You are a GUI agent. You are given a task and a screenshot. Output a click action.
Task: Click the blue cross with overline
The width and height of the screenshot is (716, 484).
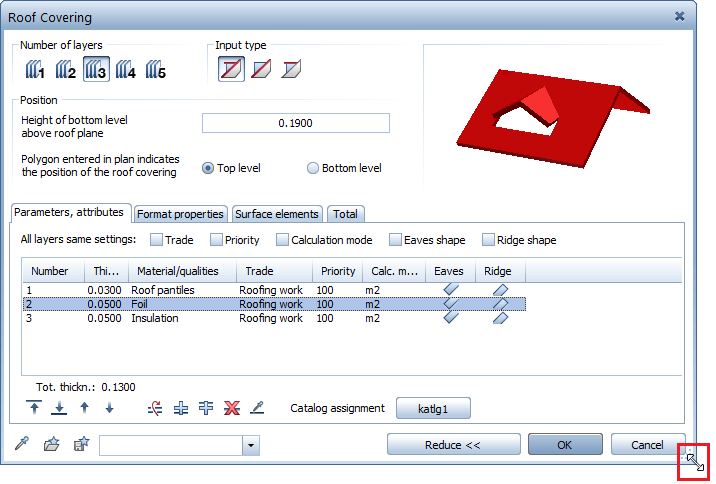(x=206, y=408)
